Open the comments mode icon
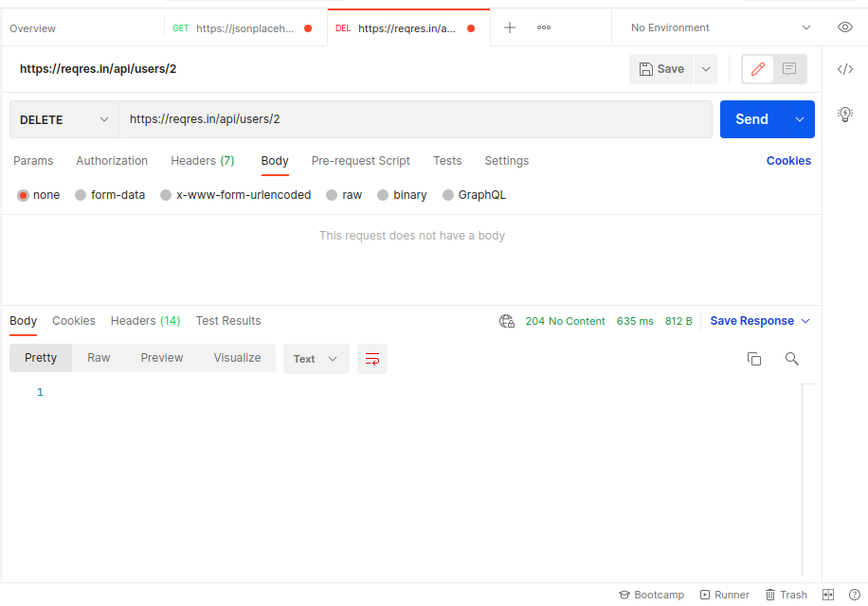The width and height of the screenshot is (868, 606). pyautogui.click(x=789, y=69)
